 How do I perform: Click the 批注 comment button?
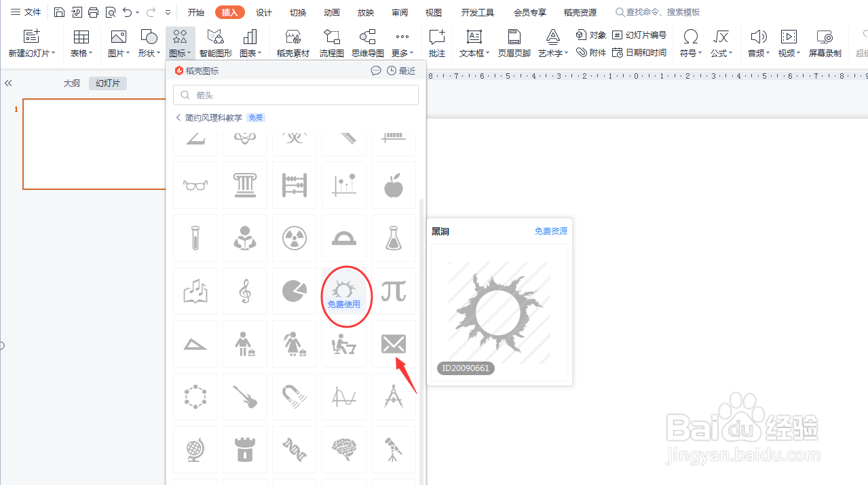click(x=437, y=43)
